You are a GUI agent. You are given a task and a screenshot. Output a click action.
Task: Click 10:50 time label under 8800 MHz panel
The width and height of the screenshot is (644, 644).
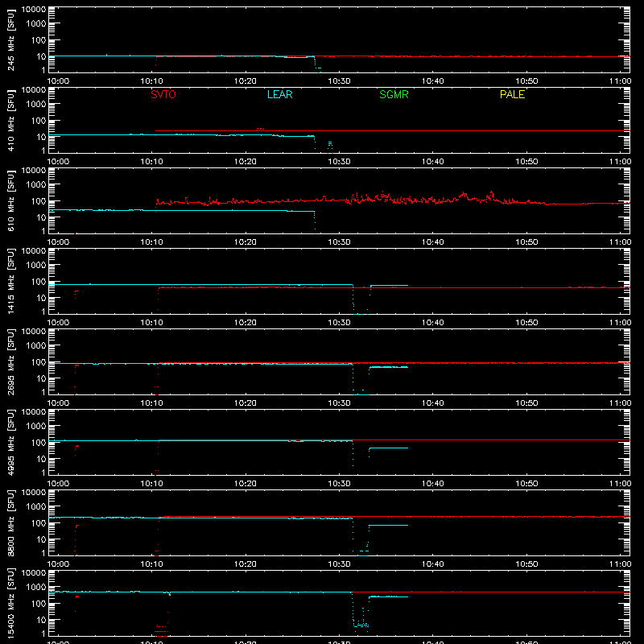(x=526, y=564)
